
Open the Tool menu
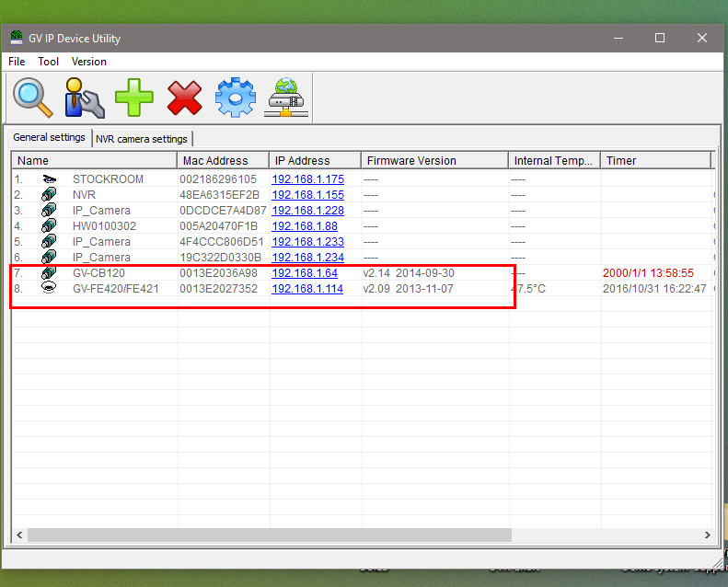(48, 62)
